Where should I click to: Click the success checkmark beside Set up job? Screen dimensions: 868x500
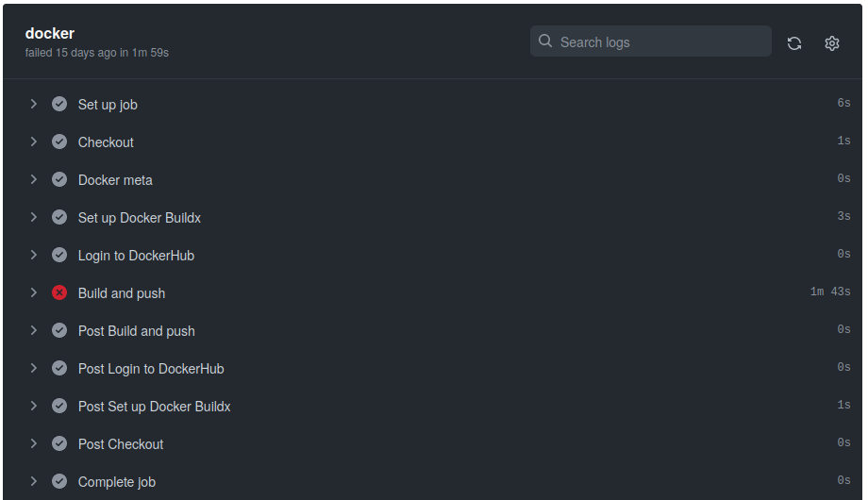(x=59, y=104)
